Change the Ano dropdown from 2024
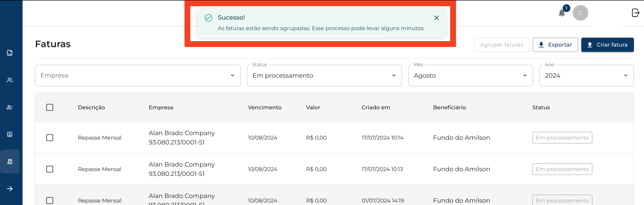644x205 pixels. pos(586,75)
